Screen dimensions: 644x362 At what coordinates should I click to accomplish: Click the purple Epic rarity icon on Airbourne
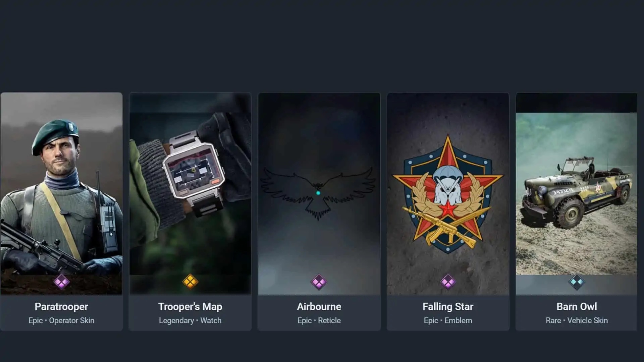point(319,282)
